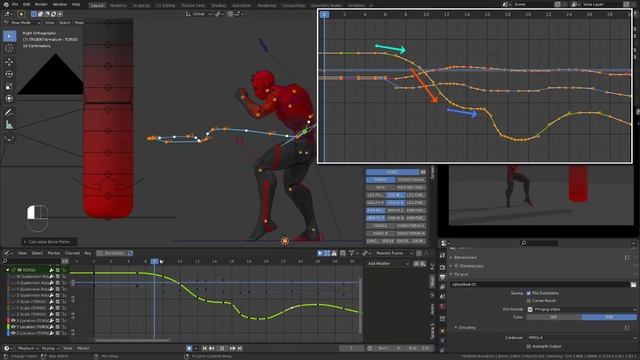The image size is (640, 360).
Task: Click the graph editor horizontal scrollbar
Action: click(132, 340)
